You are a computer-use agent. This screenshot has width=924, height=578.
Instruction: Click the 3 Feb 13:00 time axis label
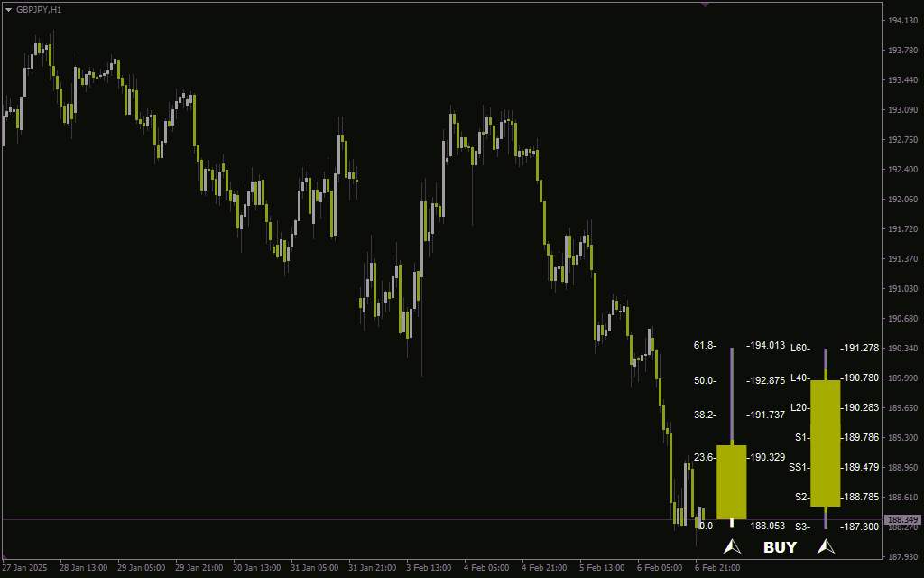click(429, 568)
